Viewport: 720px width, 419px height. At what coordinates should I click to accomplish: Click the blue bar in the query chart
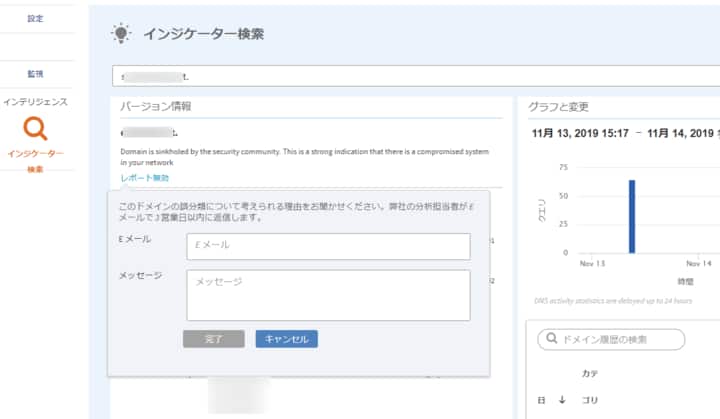click(632, 216)
